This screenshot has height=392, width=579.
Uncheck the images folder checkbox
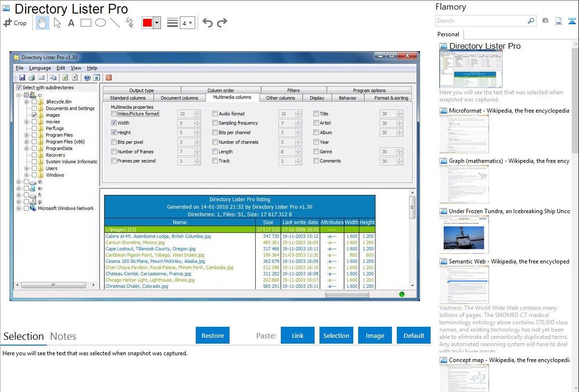34,115
